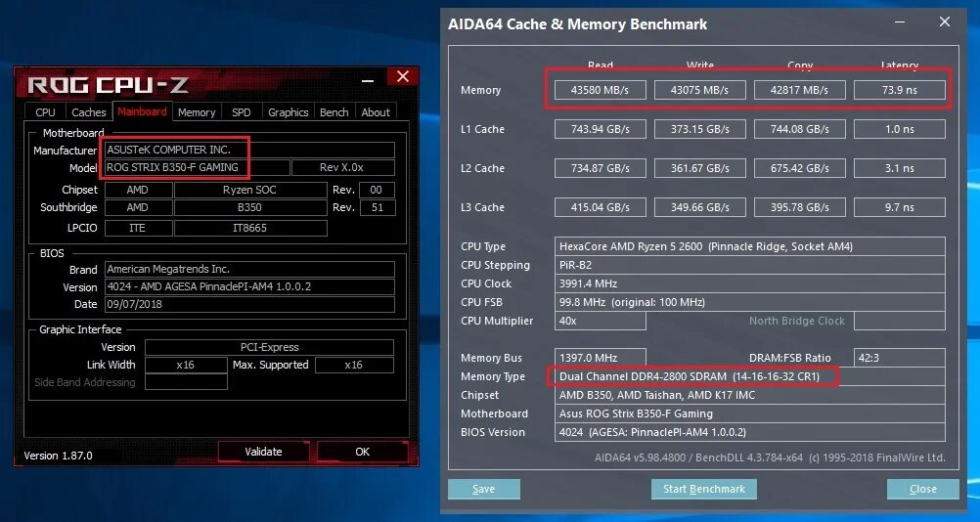Switch to the SPD tab

242,112
